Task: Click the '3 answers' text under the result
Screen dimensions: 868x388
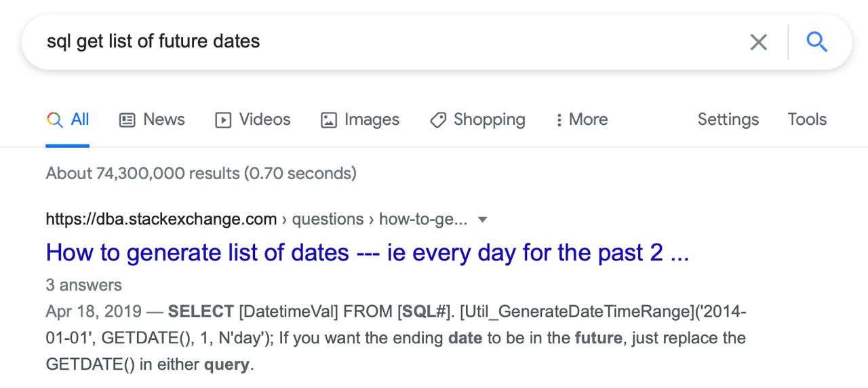Action: coord(84,285)
